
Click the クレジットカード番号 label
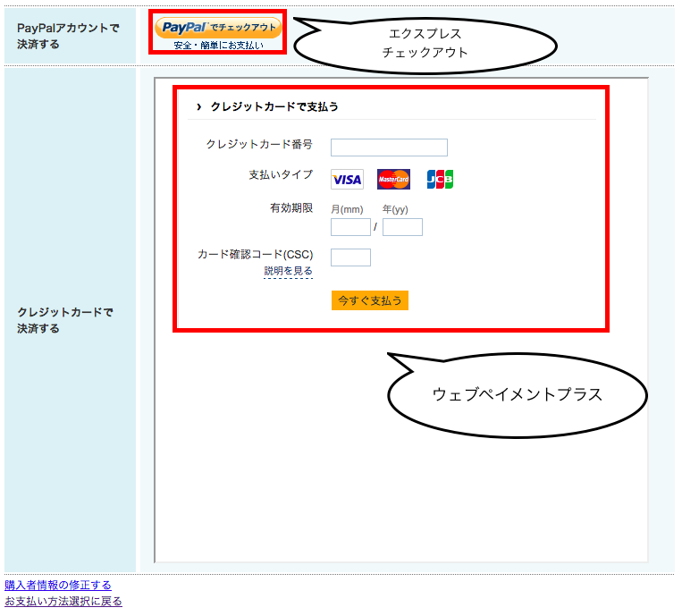[x=259, y=144]
